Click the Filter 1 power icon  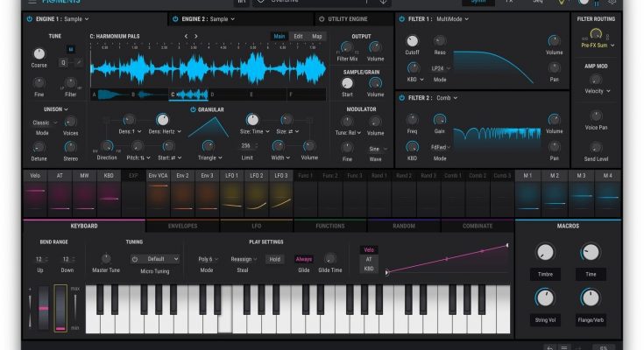[402, 18]
